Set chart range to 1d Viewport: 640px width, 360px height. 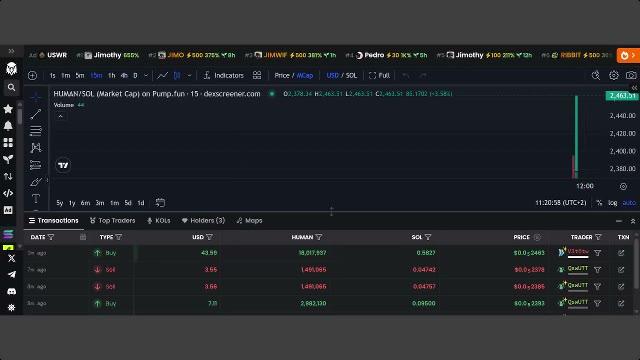pos(141,203)
